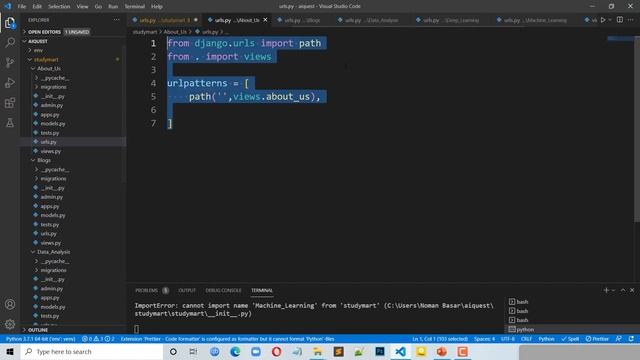The height and width of the screenshot is (360, 640).
Task: Open the Testing flask icon
Action: [10, 122]
